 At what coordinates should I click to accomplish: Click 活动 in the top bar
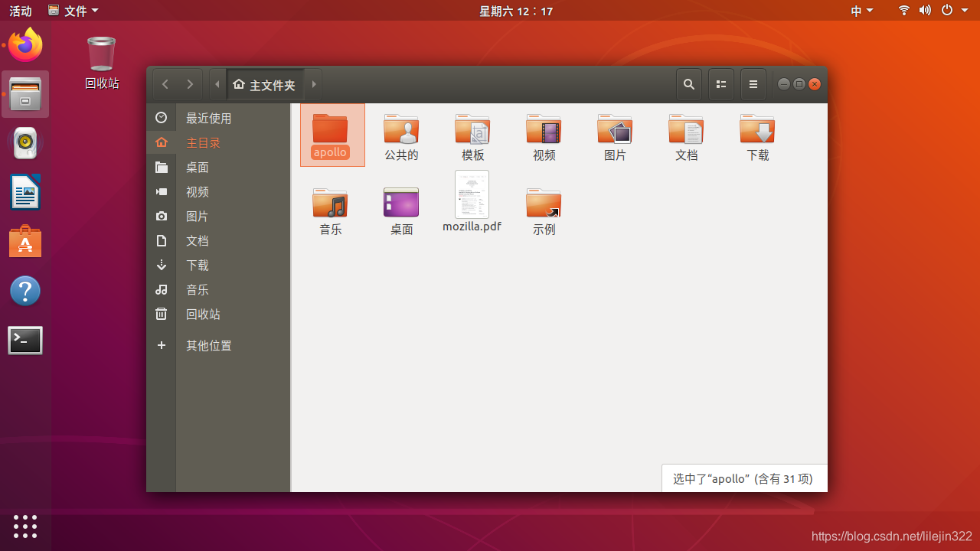(21, 11)
